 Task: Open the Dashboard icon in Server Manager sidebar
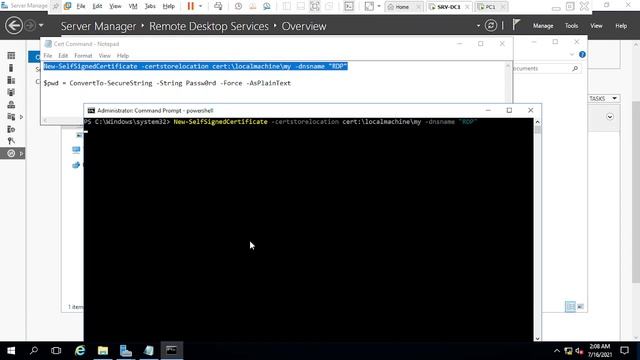coord(11,56)
